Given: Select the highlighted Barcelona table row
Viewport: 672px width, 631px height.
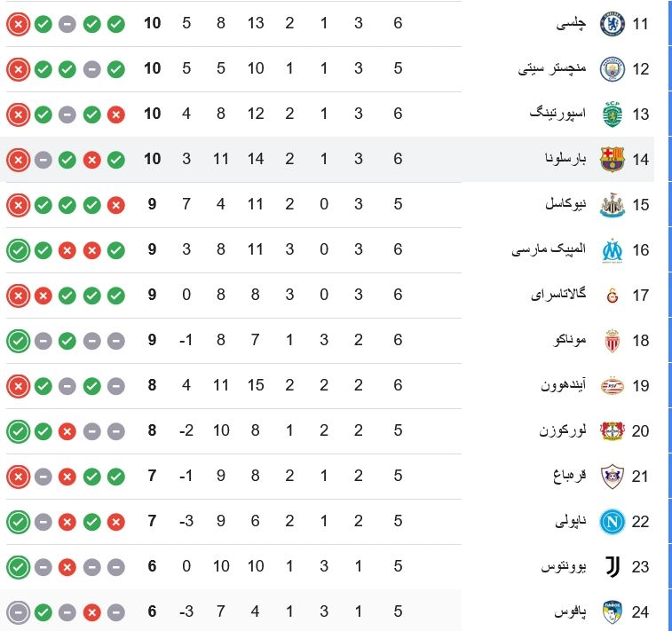Looking at the screenshot, I should (x=327, y=160).
